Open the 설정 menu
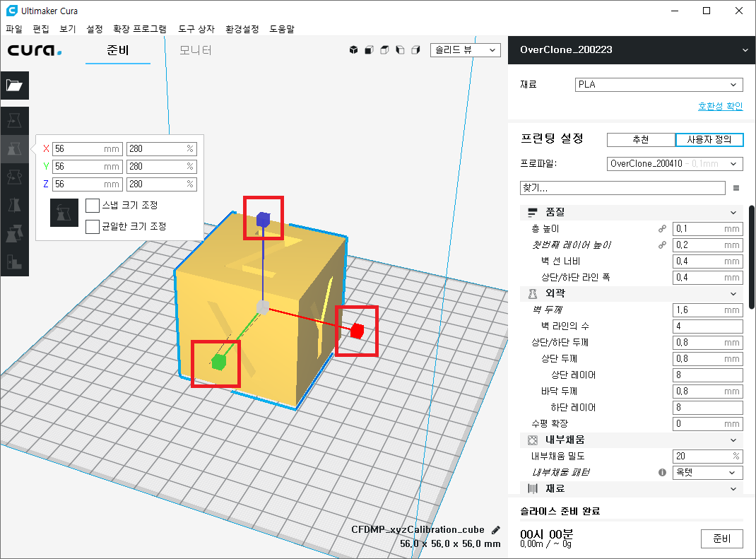The width and height of the screenshot is (756, 559). click(x=95, y=29)
